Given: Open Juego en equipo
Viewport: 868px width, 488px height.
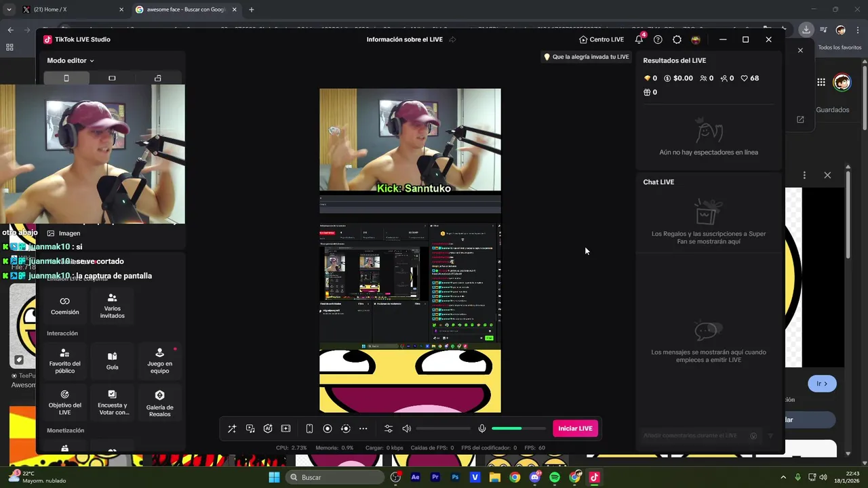Looking at the screenshot, I should point(159,361).
